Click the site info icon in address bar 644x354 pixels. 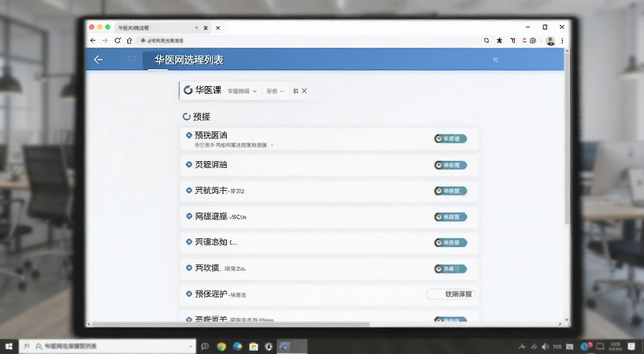coord(143,41)
